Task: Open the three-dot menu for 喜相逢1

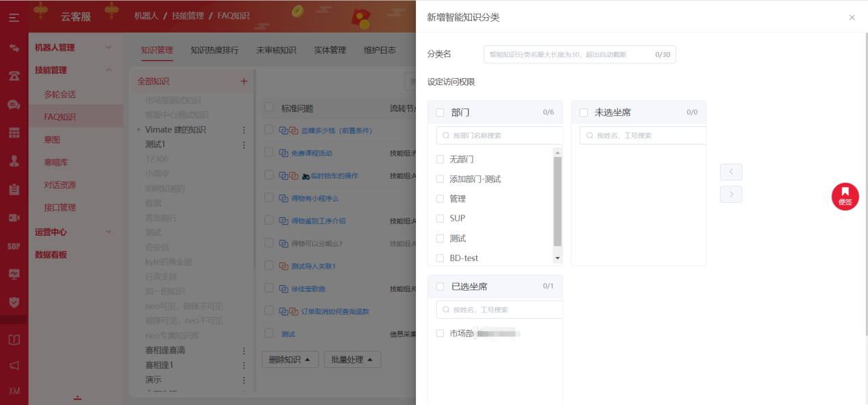Action: (244, 365)
